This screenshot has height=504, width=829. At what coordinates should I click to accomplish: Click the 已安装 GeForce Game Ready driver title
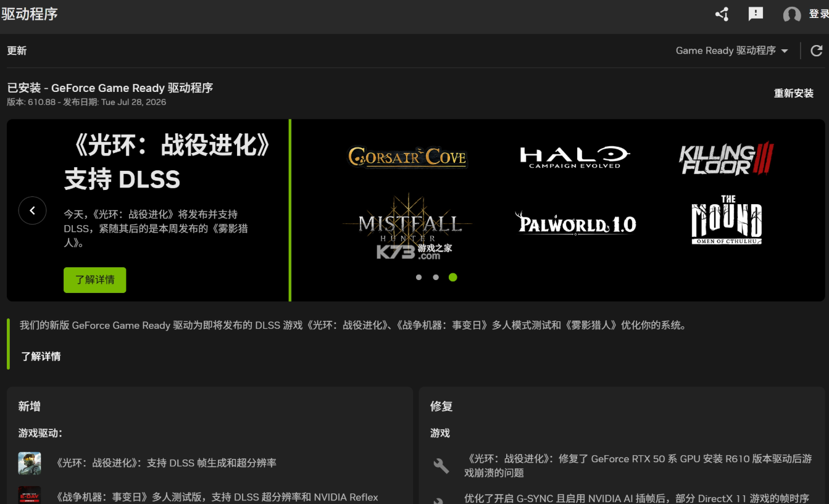110,88
